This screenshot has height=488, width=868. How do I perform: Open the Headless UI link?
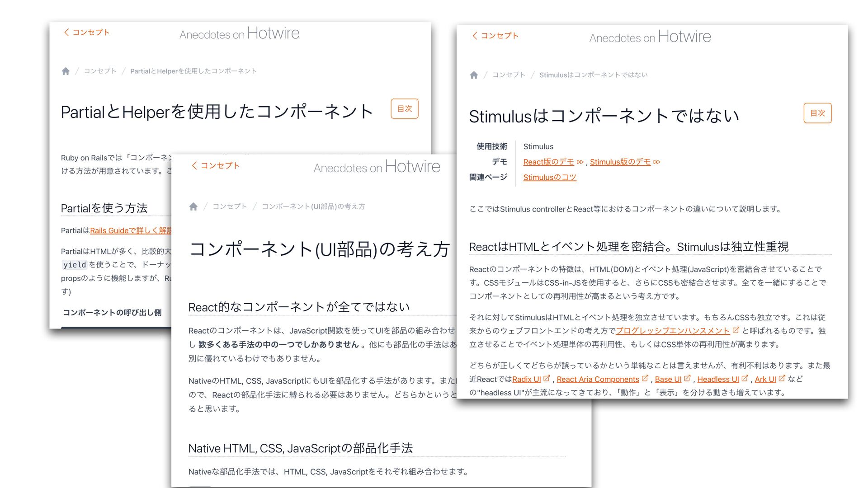pyautogui.click(x=718, y=379)
